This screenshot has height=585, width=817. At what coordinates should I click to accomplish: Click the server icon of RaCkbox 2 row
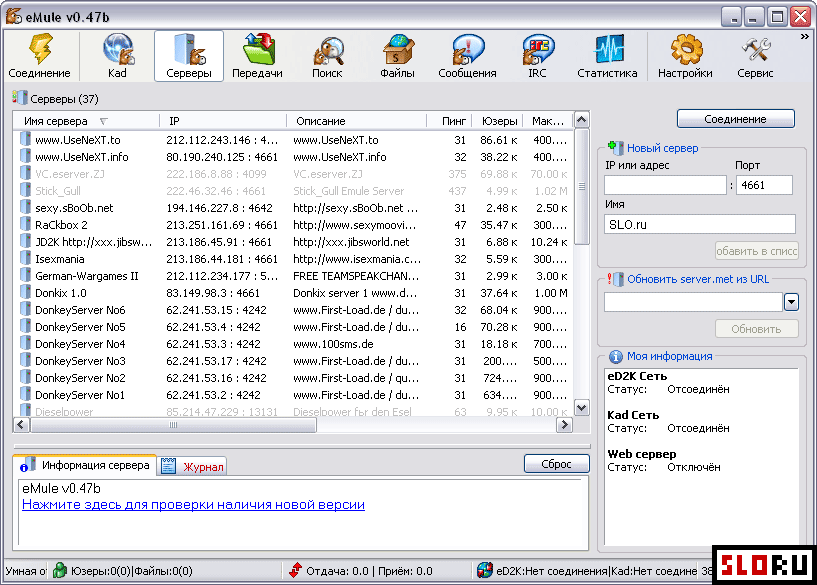pos(25,225)
